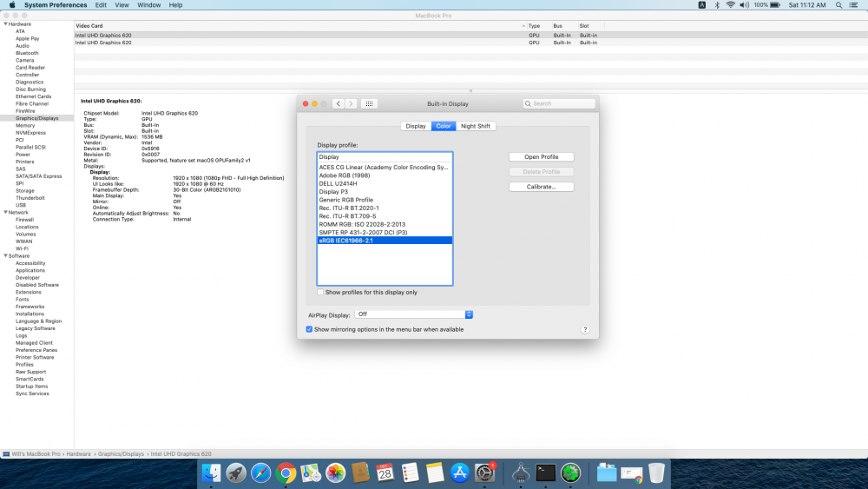Open the Help menu
This screenshot has height=489, width=868.
[x=175, y=5]
